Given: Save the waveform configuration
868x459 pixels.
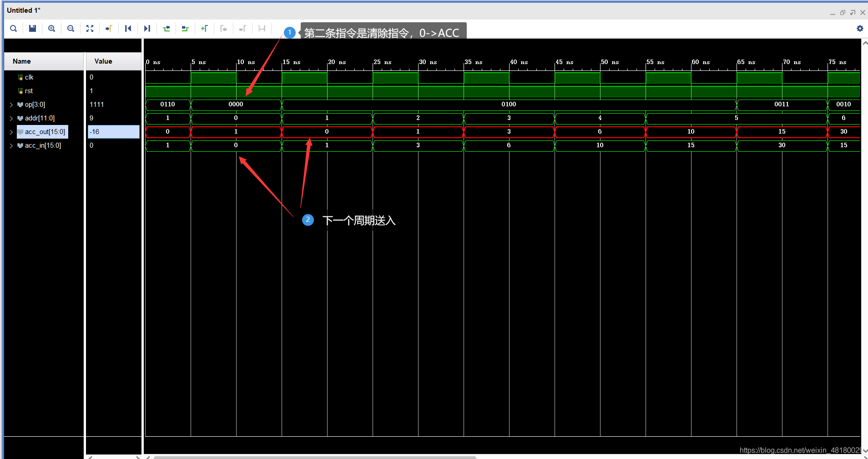Looking at the screenshot, I should click(32, 29).
